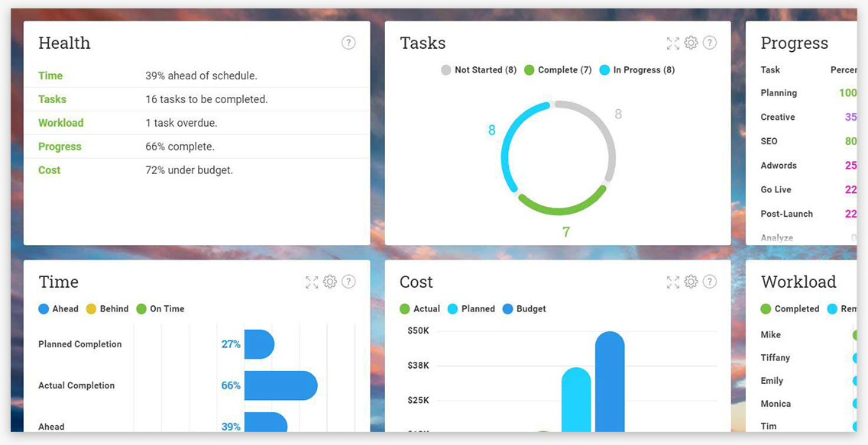
Task: Toggle the Actual legend in Cost
Action: pos(419,308)
